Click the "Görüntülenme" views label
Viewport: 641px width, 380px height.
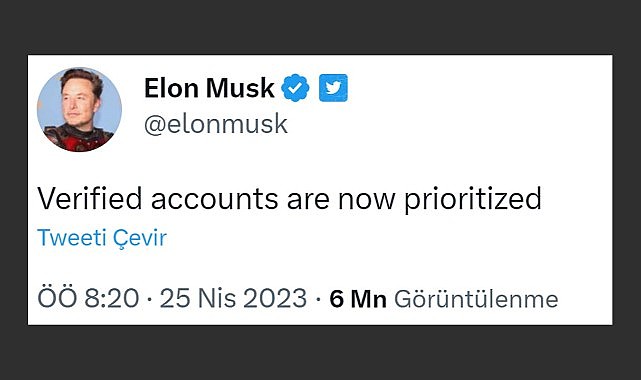coord(476,299)
